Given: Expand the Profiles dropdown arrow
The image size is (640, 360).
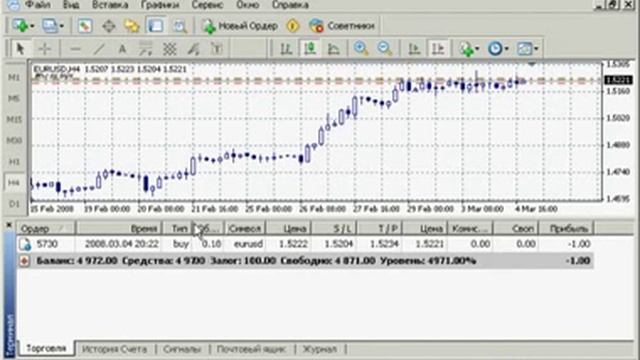Looking at the screenshot, I should [62, 26].
